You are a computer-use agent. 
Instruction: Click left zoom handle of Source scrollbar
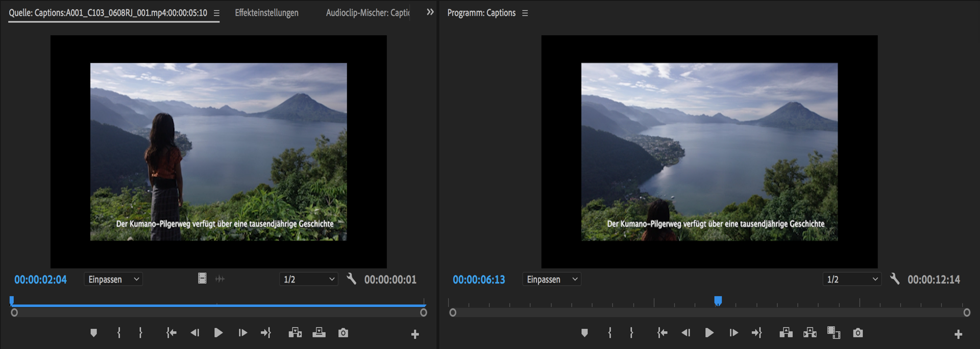pos(14,313)
